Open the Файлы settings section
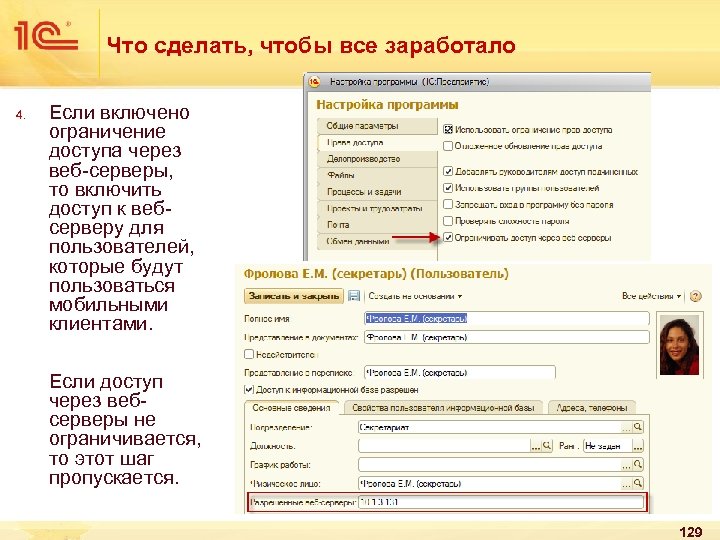720x540 pixels. coord(377,175)
